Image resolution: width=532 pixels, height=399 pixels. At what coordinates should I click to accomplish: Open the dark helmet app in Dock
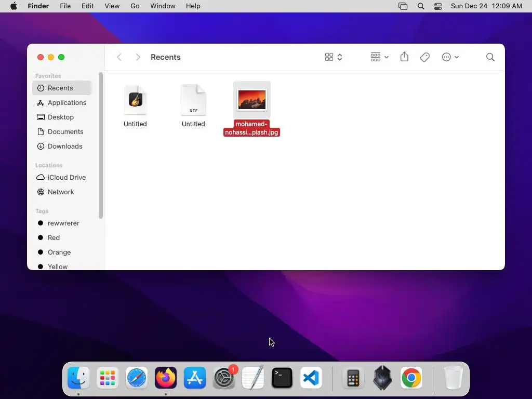pos(382,378)
